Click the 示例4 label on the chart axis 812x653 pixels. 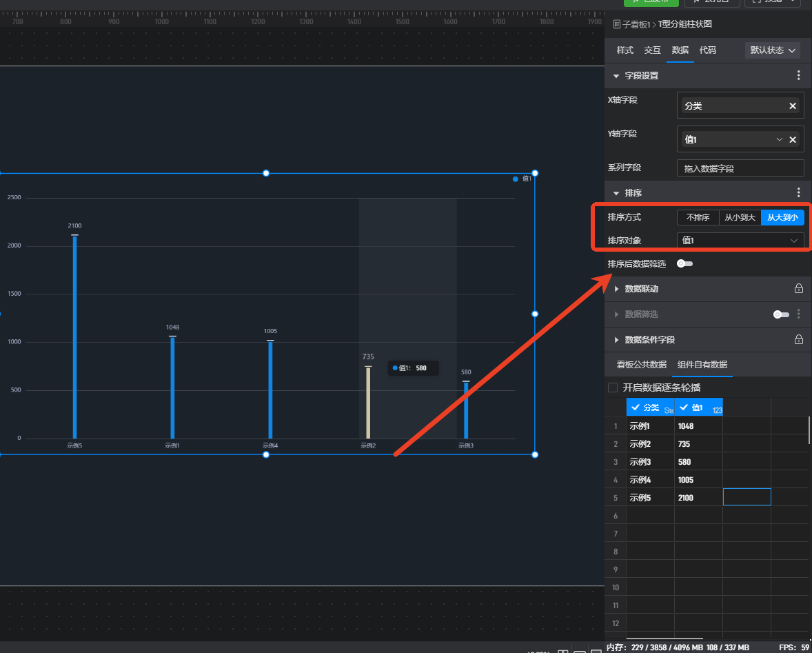(270, 445)
